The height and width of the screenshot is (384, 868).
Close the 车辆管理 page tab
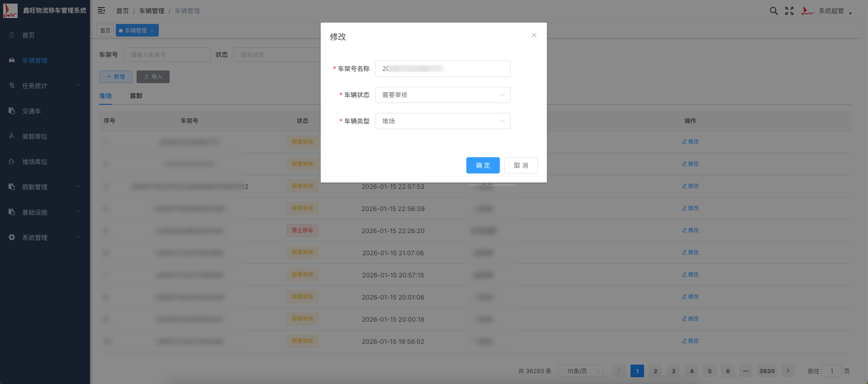coord(152,31)
